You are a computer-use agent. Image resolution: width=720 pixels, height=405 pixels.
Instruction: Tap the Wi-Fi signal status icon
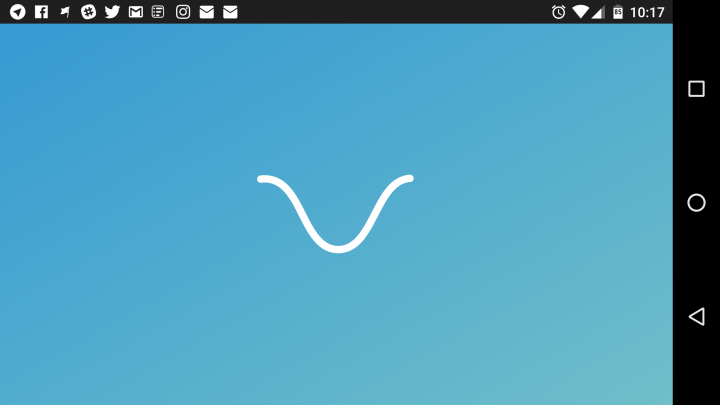tap(581, 12)
